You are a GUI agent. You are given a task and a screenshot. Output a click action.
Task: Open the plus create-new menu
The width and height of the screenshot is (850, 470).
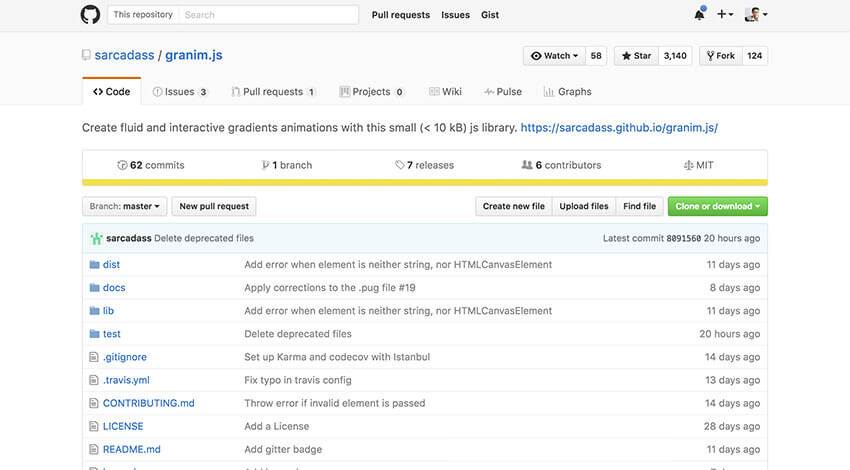tap(725, 15)
